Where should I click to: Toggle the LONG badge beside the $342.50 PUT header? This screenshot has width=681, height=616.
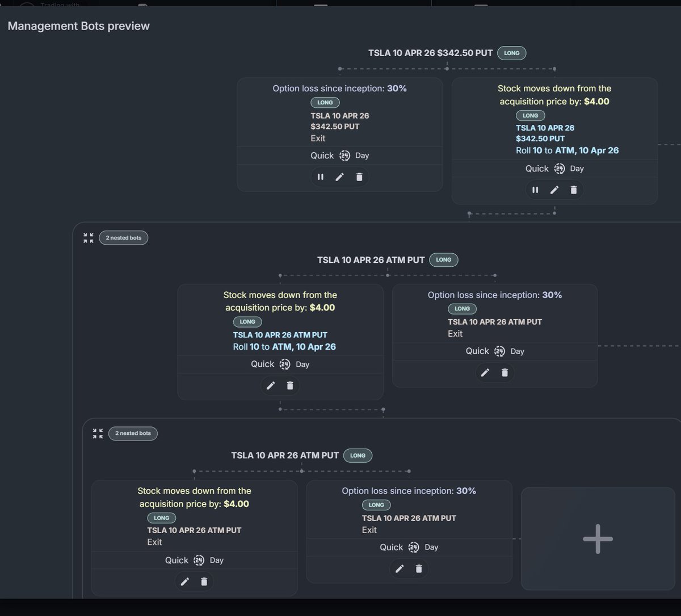pyautogui.click(x=511, y=53)
